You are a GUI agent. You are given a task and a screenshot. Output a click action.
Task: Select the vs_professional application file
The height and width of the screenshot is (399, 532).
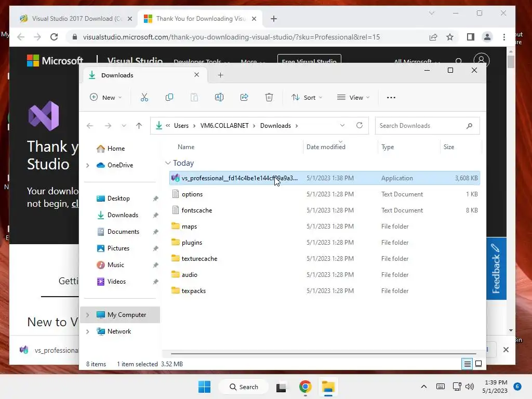[x=324, y=178]
